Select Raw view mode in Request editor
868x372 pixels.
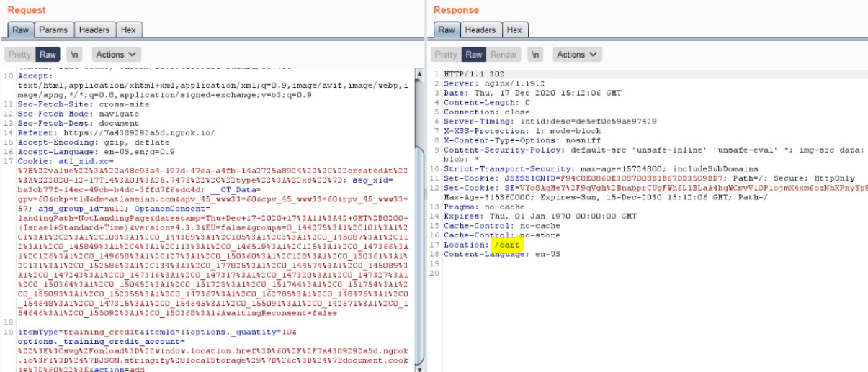tap(48, 55)
